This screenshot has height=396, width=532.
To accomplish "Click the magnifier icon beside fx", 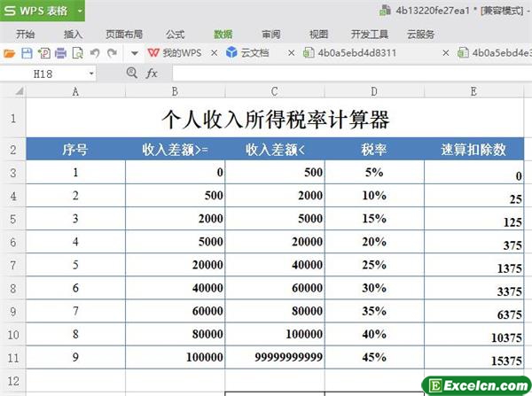I will point(131,73).
